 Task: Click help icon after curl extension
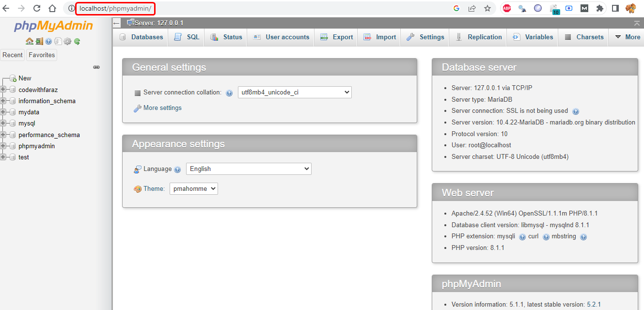pyautogui.click(x=546, y=237)
